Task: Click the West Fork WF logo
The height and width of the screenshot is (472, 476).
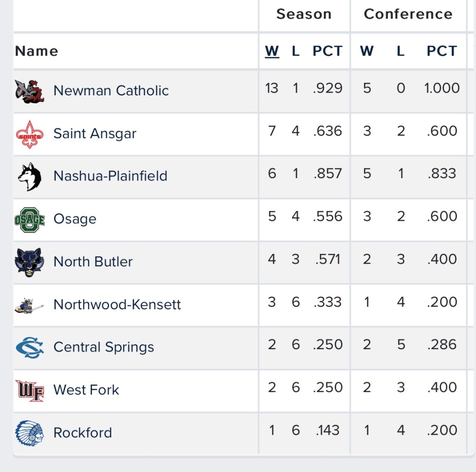Action: (x=29, y=390)
